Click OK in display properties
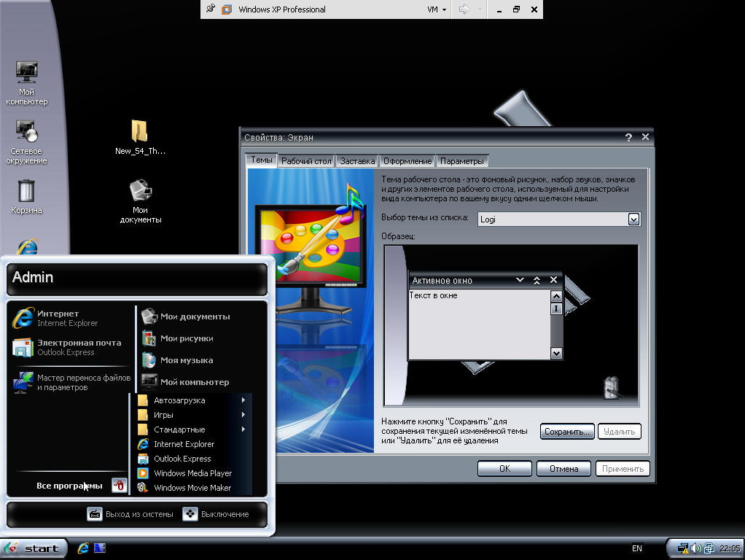This screenshot has height=560, width=745. point(504,468)
